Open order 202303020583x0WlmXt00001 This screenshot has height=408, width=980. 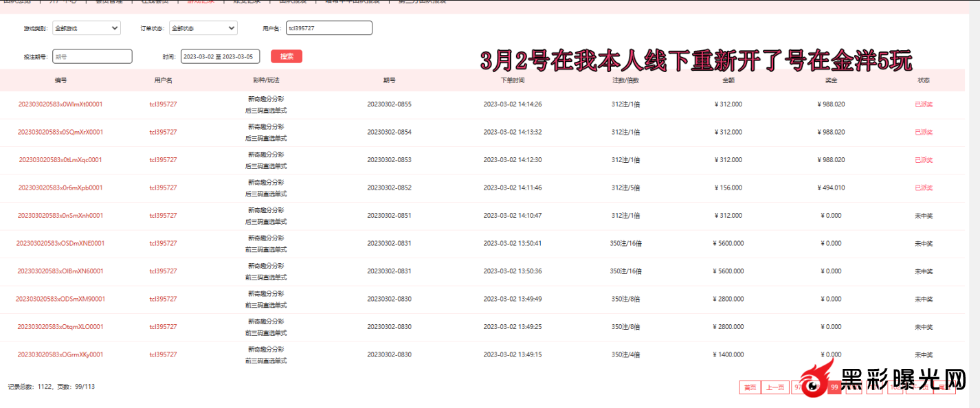[60, 104]
